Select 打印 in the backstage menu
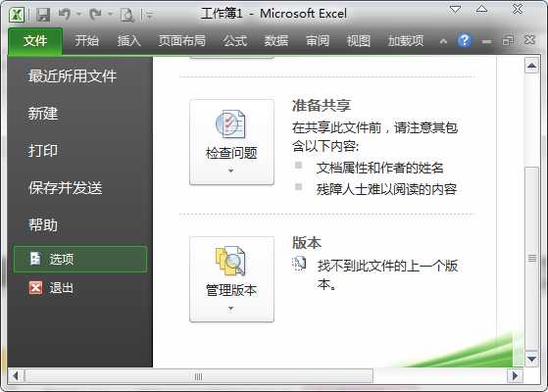The width and height of the screenshot is (548, 392). (x=43, y=151)
